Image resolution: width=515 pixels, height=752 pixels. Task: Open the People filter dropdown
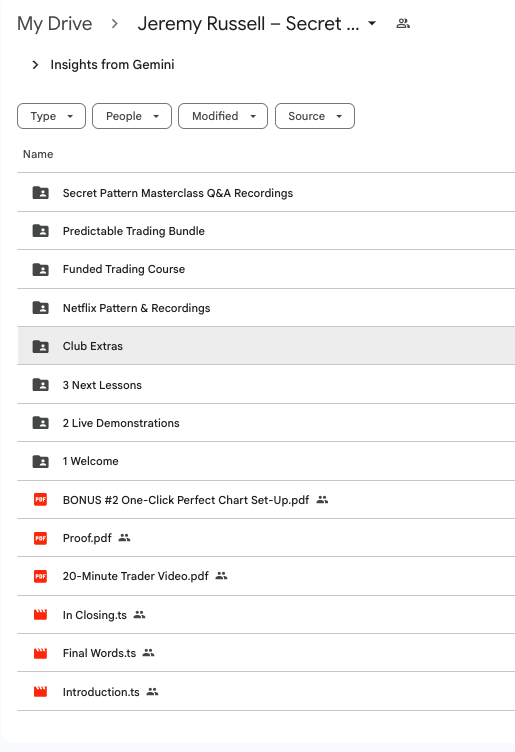click(x=132, y=116)
